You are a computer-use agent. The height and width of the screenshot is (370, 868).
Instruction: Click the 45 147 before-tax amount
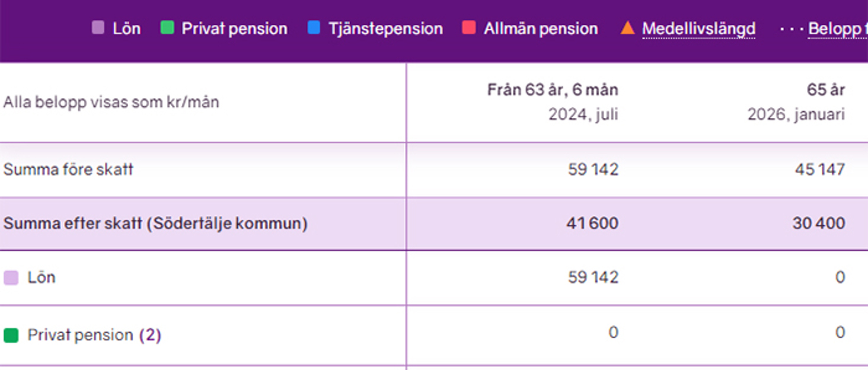coord(820,170)
